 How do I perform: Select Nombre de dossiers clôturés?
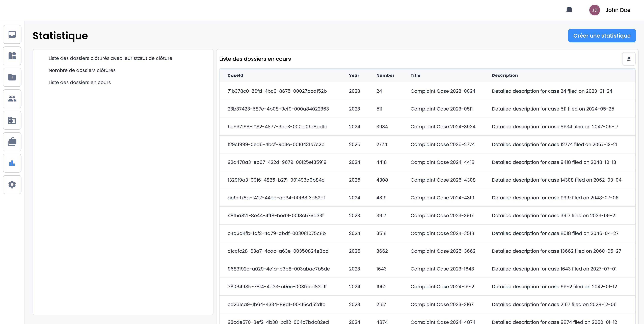(x=82, y=70)
